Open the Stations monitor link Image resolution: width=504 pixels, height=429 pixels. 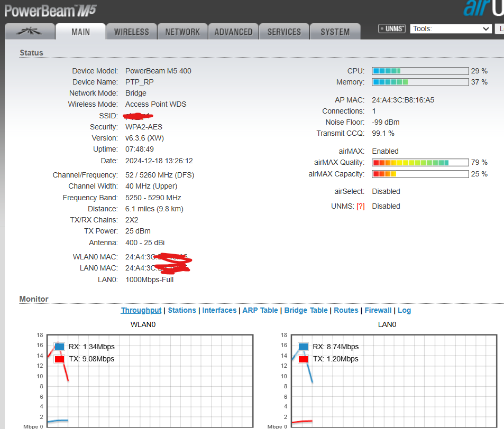coord(182,310)
